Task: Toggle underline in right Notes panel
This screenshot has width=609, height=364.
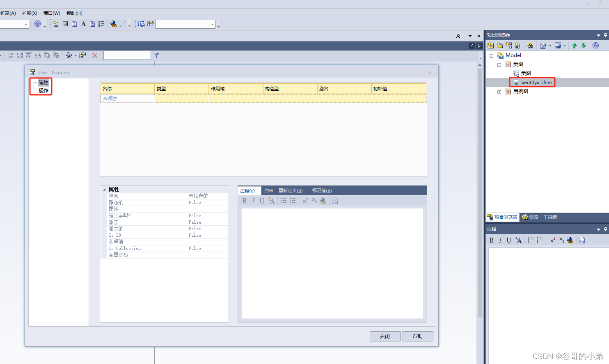Action: [509, 240]
